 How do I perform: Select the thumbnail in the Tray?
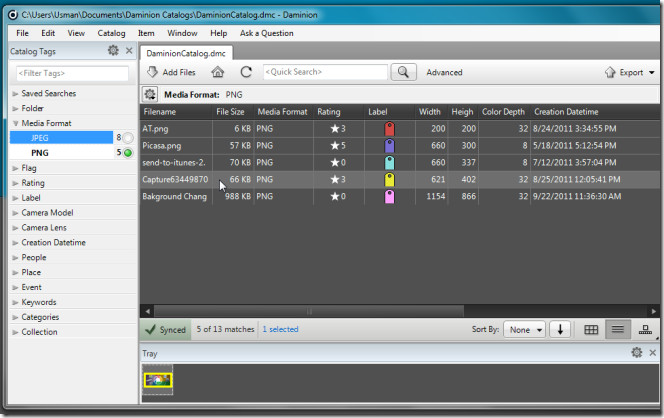coord(157,379)
